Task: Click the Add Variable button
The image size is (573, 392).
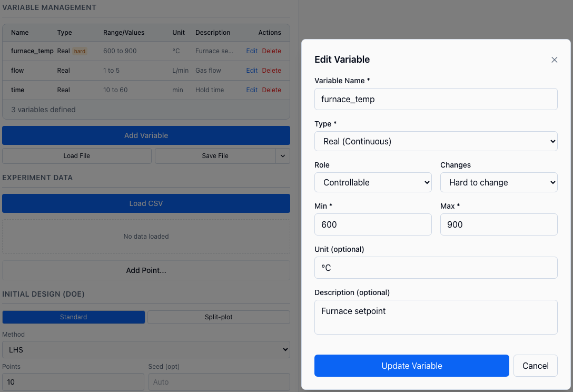Action: coord(146,135)
